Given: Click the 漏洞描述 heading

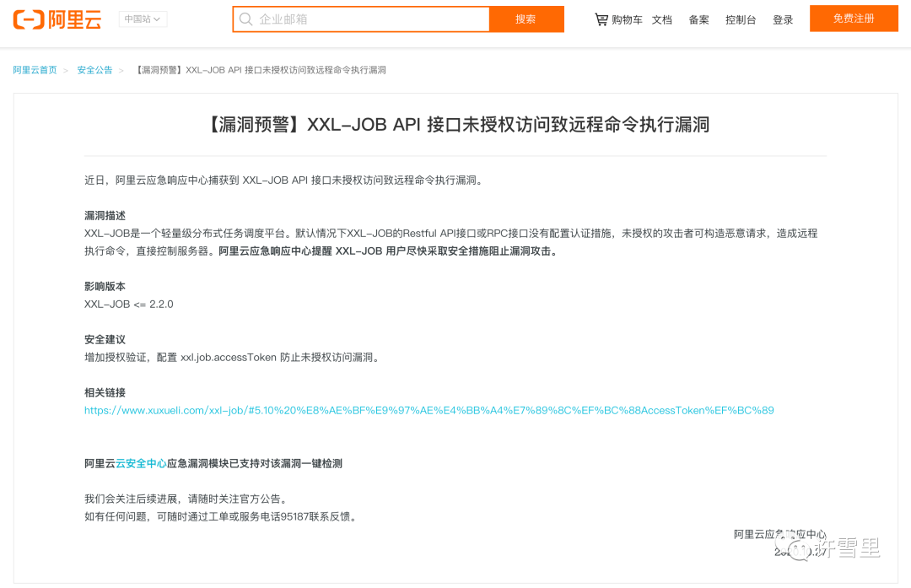Looking at the screenshot, I should pos(105,216).
